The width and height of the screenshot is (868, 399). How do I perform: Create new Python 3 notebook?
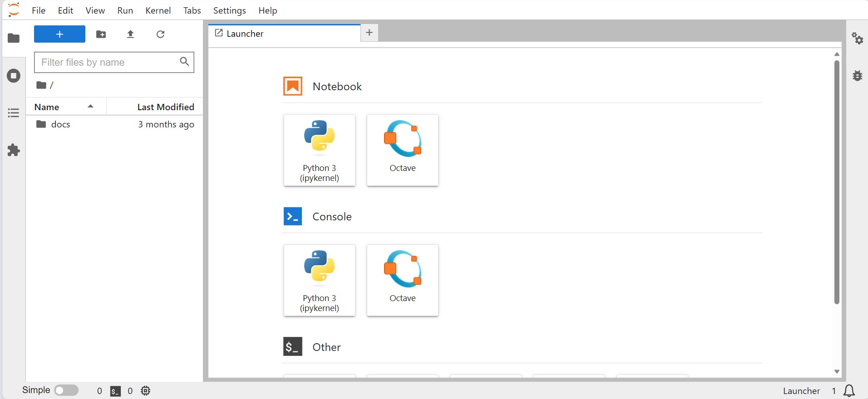pyautogui.click(x=320, y=150)
